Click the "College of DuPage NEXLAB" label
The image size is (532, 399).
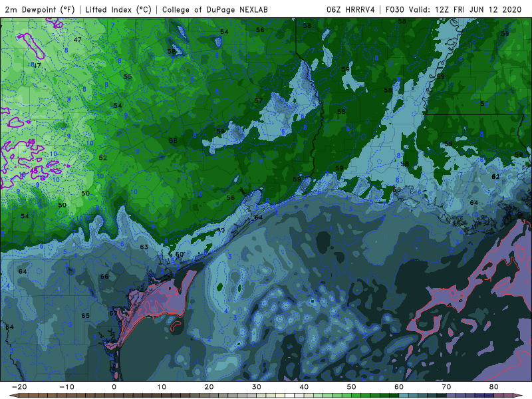pyautogui.click(x=215, y=10)
